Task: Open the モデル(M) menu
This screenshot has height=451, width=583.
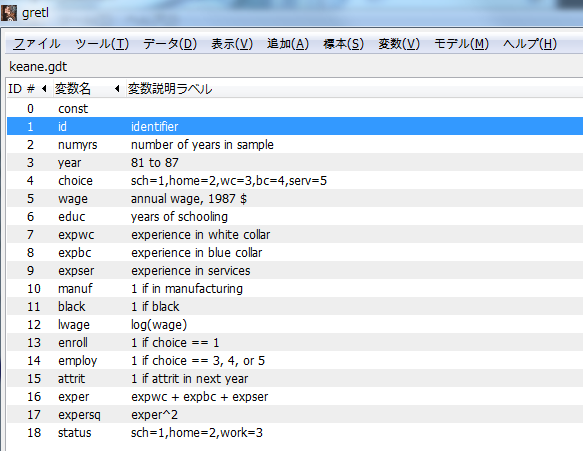Action: (461, 44)
